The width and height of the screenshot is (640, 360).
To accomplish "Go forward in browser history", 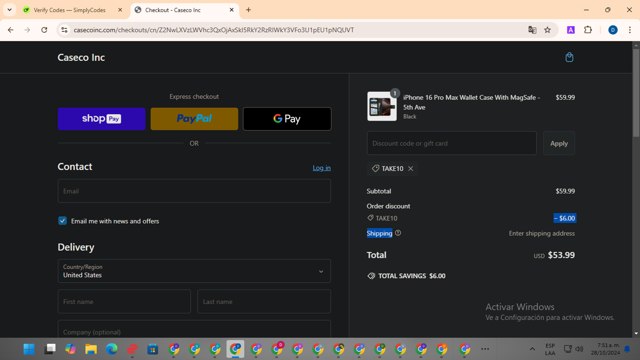I will (x=27, y=30).
